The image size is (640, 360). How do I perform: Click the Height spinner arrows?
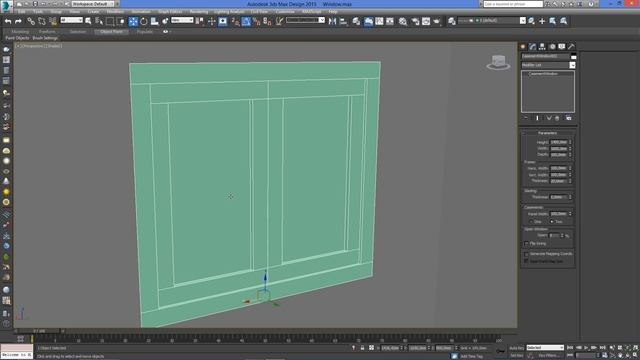coord(570,142)
